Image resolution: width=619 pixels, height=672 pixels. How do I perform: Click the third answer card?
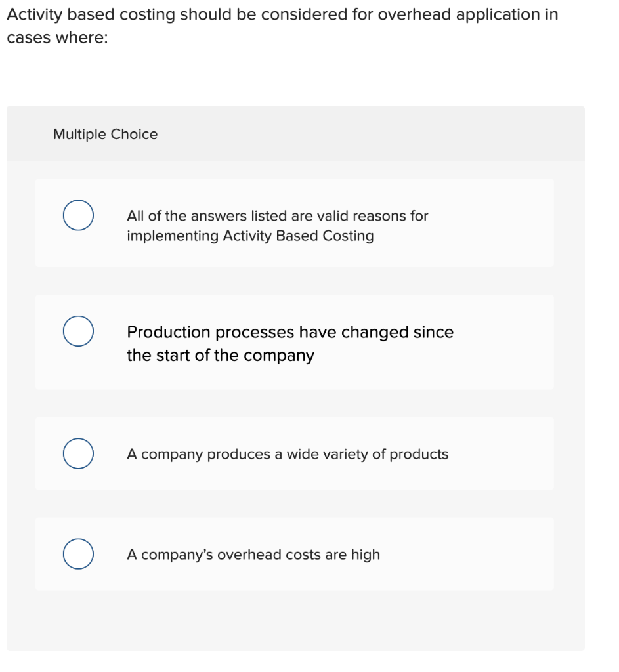(x=294, y=453)
